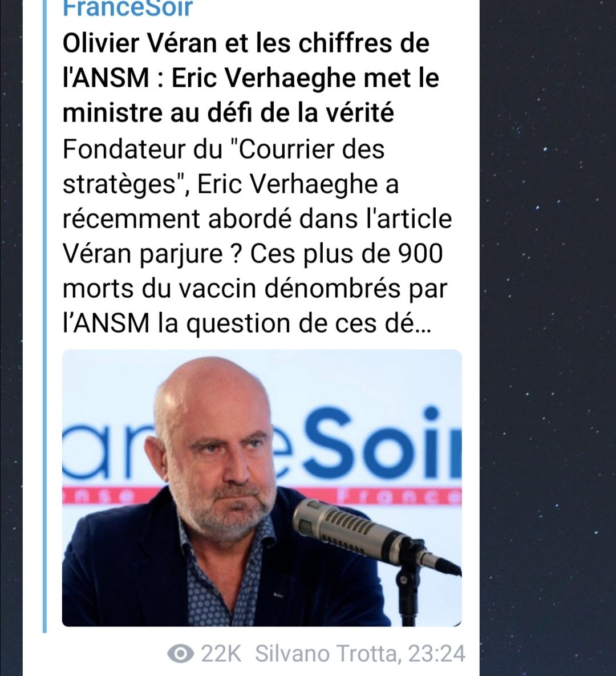Click the 22K view count
Viewport: 616px width, 676px height.
pos(221,654)
